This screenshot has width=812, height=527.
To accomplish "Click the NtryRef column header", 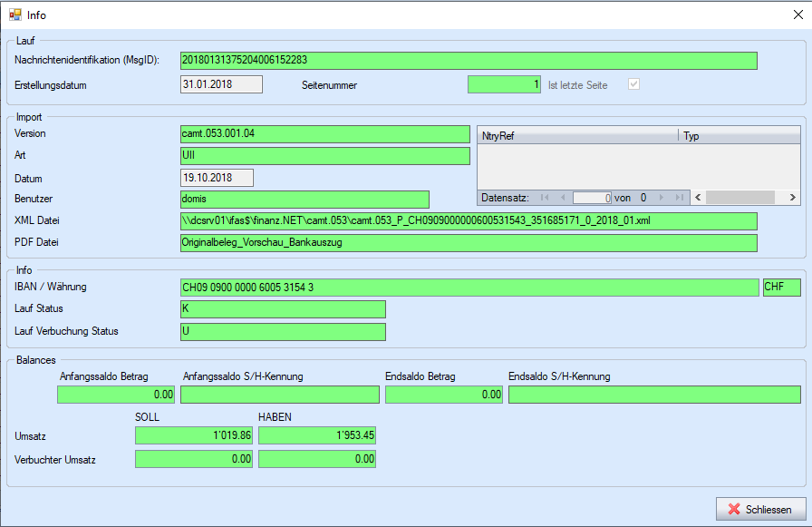I will pos(577,136).
